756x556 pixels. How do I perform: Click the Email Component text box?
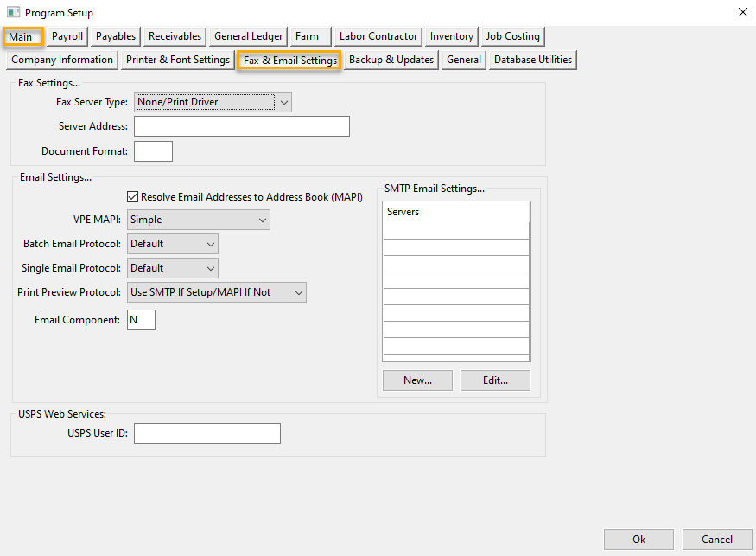click(142, 320)
